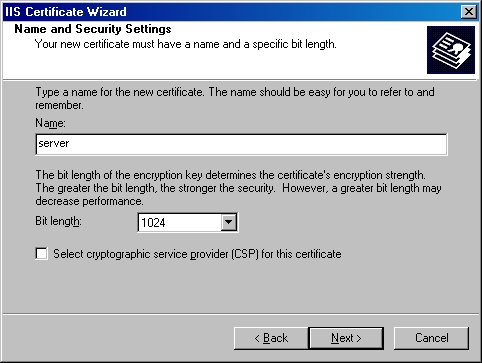Expand the Bit length dropdown arrow
The image size is (482, 363).
point(229,222)
